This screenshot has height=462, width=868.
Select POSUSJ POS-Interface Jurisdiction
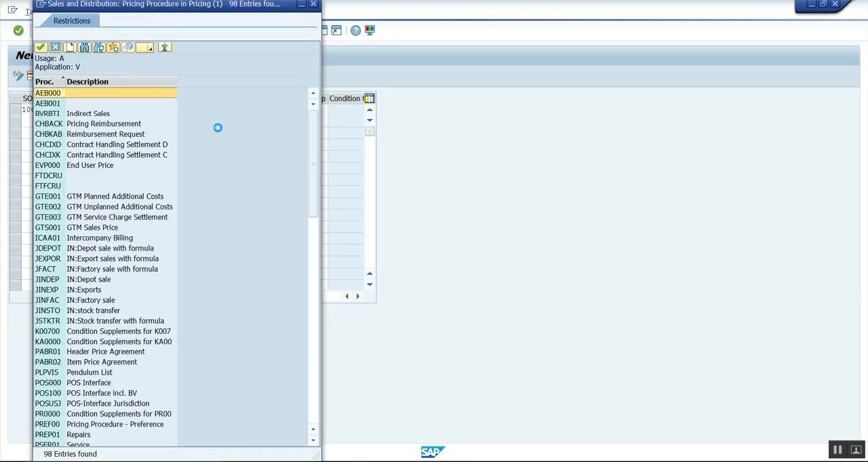(106, 404)
